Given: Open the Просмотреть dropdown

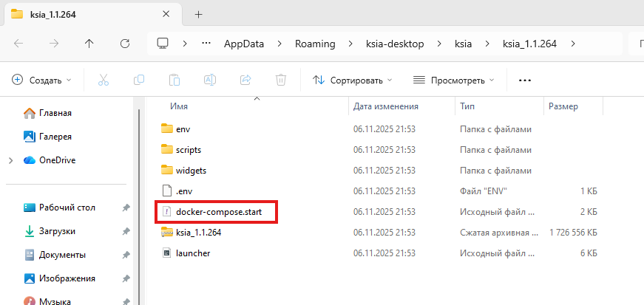Looking at the screenshot, I should [453, 80].
